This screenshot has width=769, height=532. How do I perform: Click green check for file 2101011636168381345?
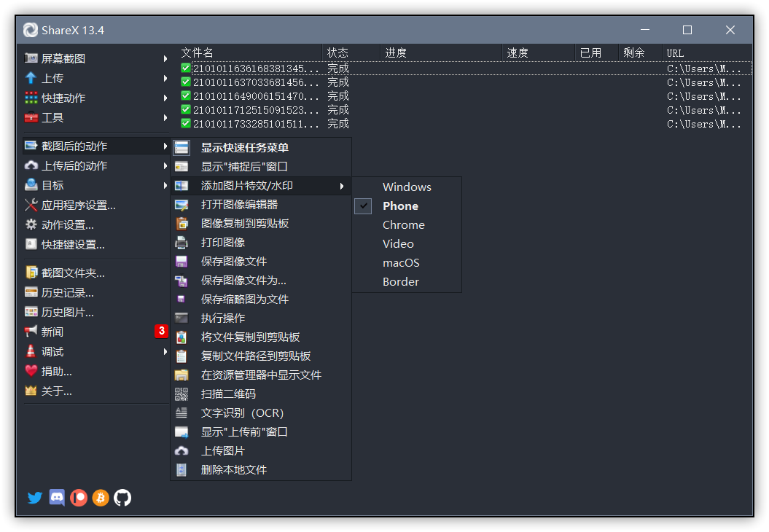point(185,69)
